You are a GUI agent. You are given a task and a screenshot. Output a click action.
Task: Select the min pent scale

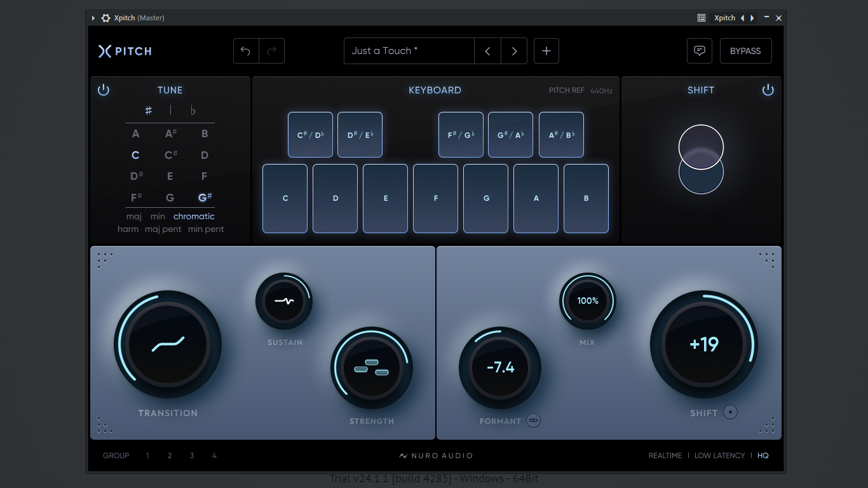206,229
